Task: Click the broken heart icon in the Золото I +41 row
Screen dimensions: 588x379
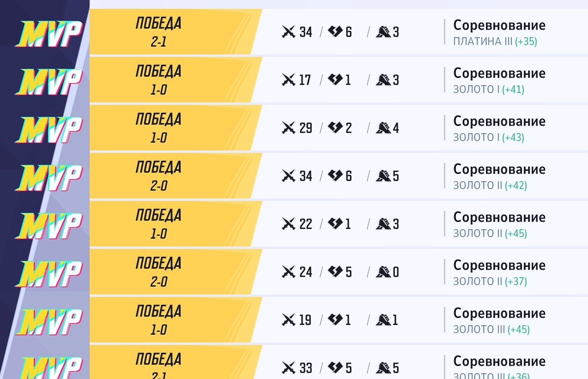Action: (x=335, y=80)
